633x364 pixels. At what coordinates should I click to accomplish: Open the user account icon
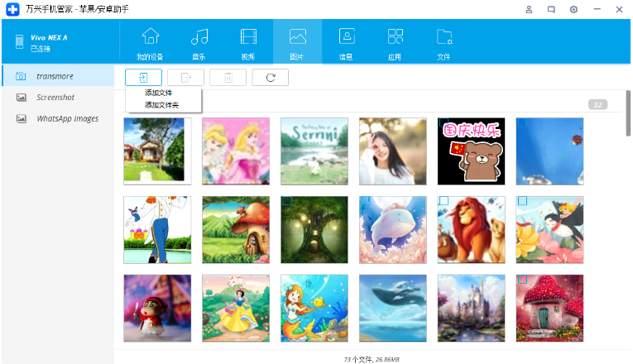(x=529, y=9)
